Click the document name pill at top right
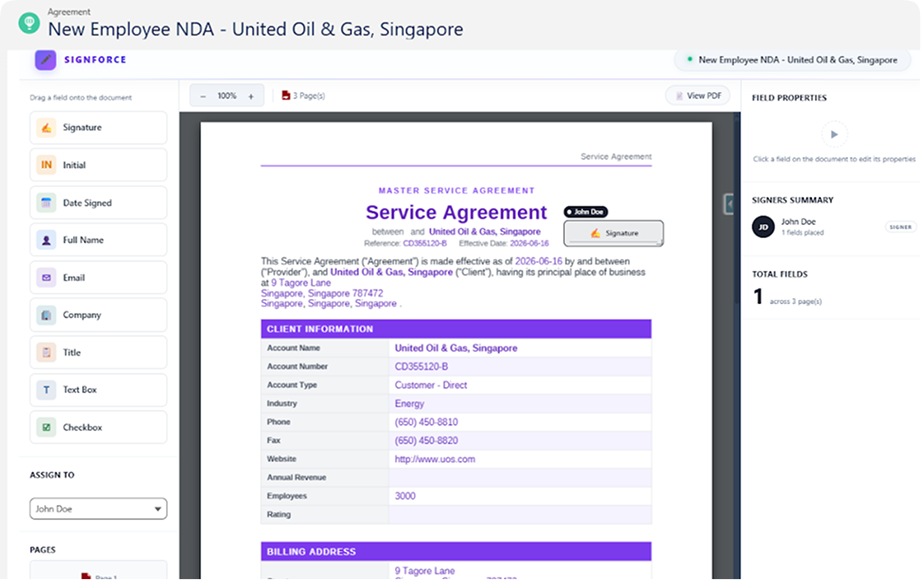 coord(792,60)
